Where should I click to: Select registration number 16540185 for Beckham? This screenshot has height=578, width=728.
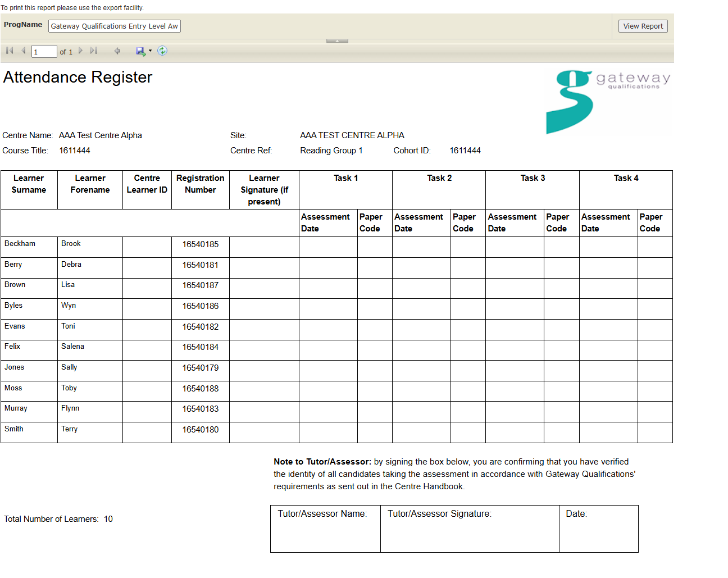pyautogui.click(x=201, y=244)
